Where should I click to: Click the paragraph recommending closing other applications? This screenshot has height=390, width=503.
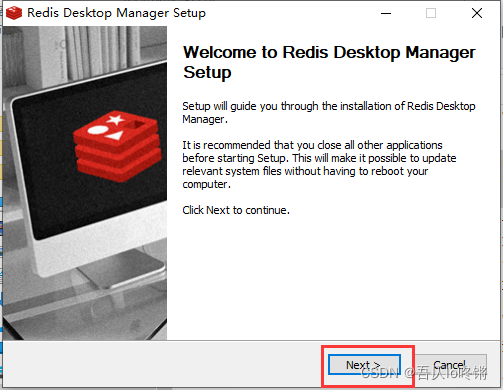pos(319,164)
